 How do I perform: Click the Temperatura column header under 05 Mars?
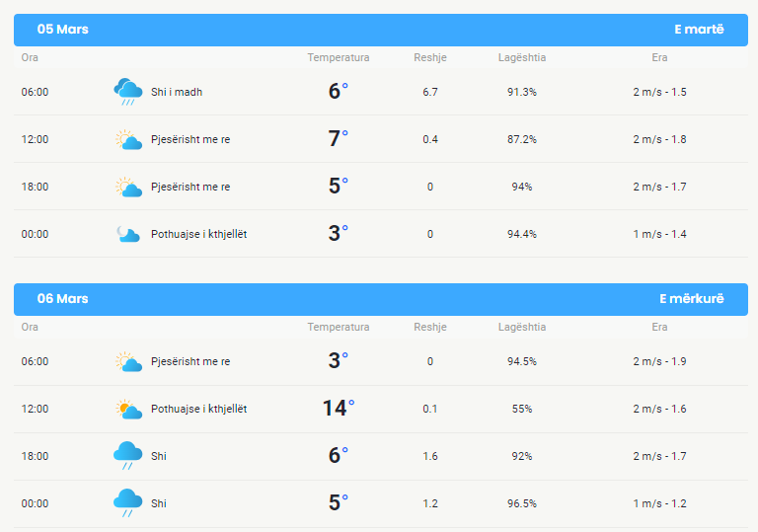(339, 57)
